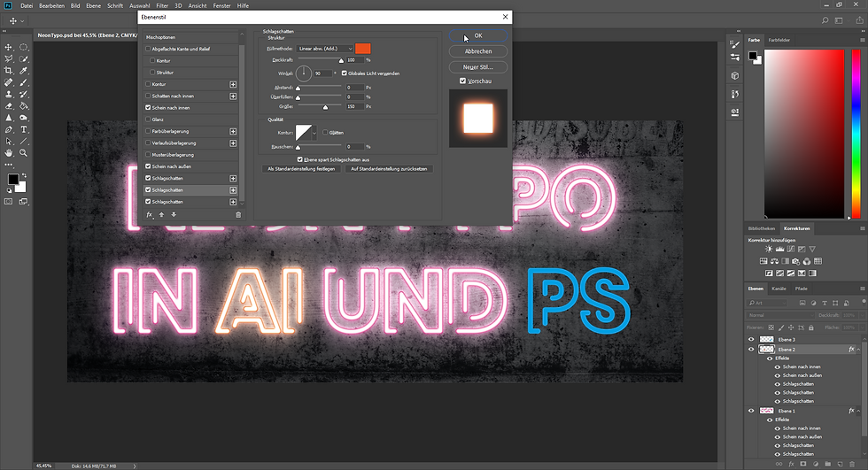Select the Hand tool
Viewport: 868px width, 470px height.
coord(8,153)
